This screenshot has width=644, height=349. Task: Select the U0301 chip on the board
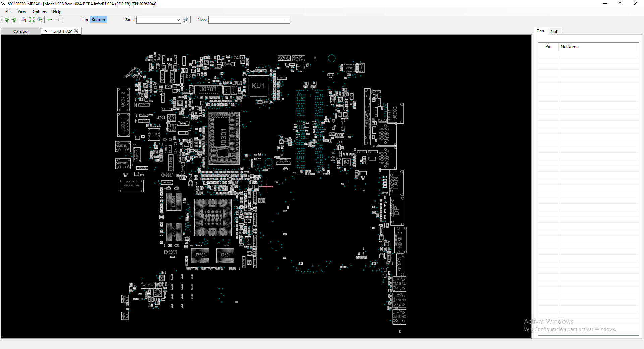coord(224,138)
